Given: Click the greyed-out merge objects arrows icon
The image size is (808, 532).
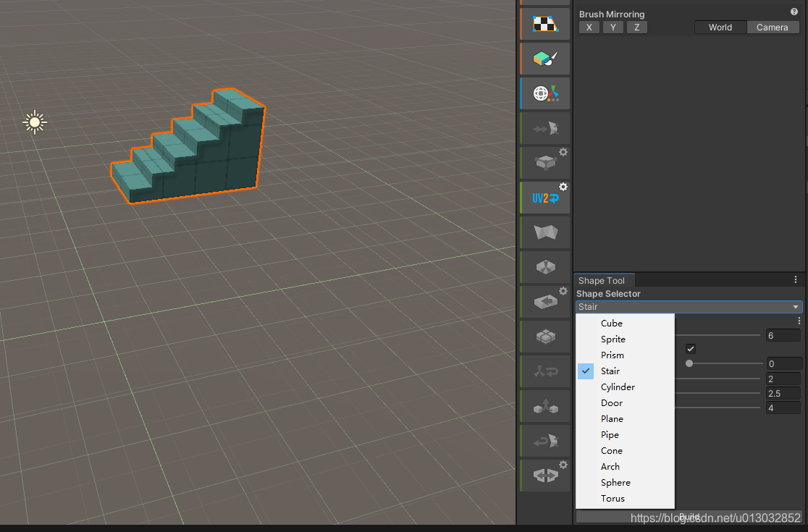Looking at the screenshot, I should coord(545,127).
